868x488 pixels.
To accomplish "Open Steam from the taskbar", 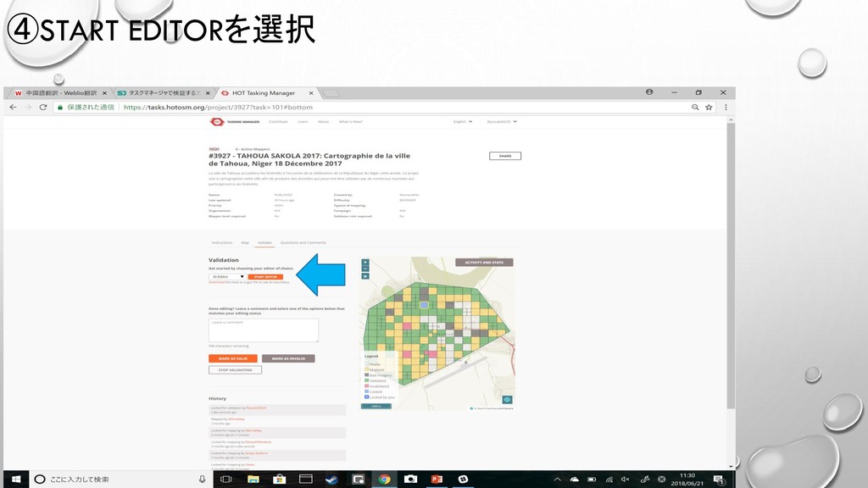I will pos(332,480).
